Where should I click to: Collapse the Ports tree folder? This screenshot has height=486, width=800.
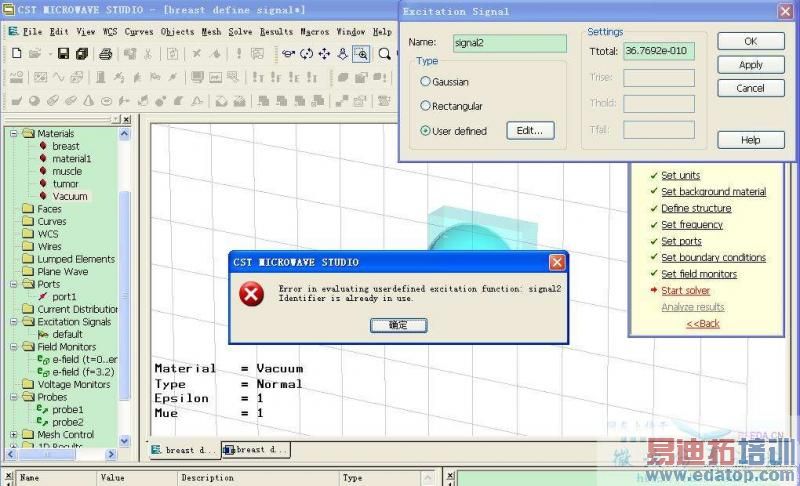point(14,284)
